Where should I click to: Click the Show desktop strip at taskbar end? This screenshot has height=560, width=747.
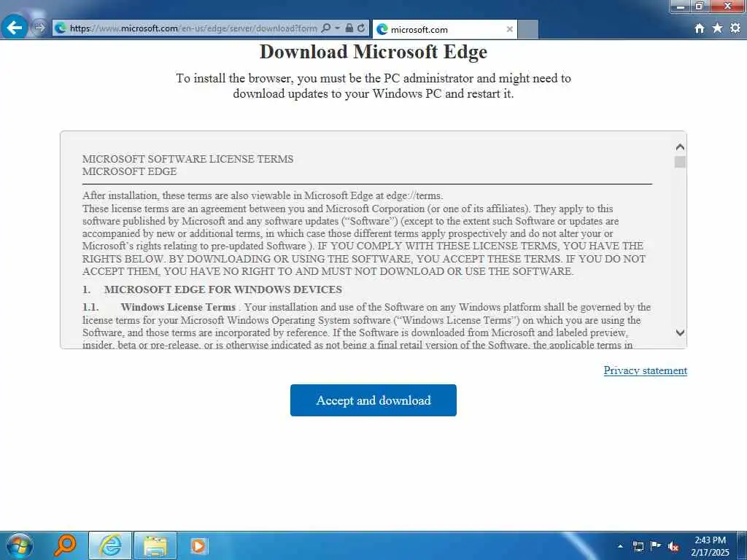[x=743, y=545]
